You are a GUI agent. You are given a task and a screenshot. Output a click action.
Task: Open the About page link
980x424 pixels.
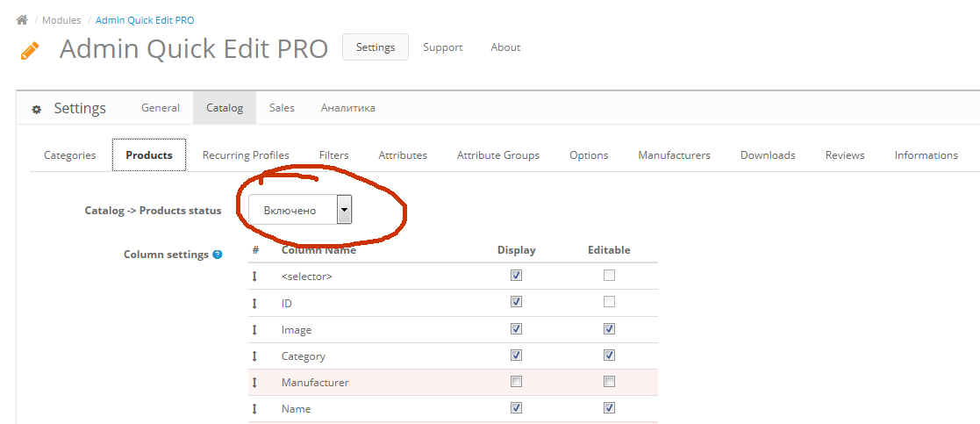click(x=505, y=47)
